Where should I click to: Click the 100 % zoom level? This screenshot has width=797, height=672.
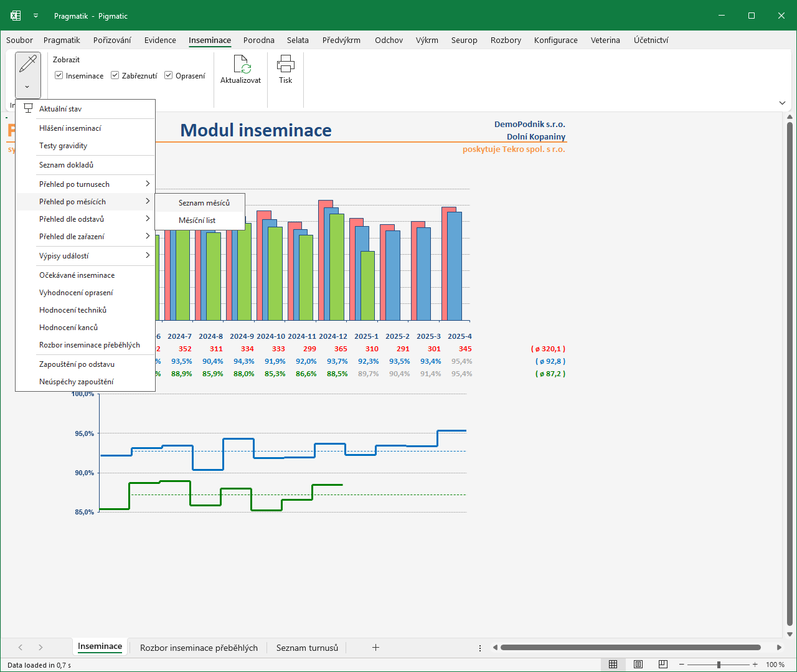(775, 665)
